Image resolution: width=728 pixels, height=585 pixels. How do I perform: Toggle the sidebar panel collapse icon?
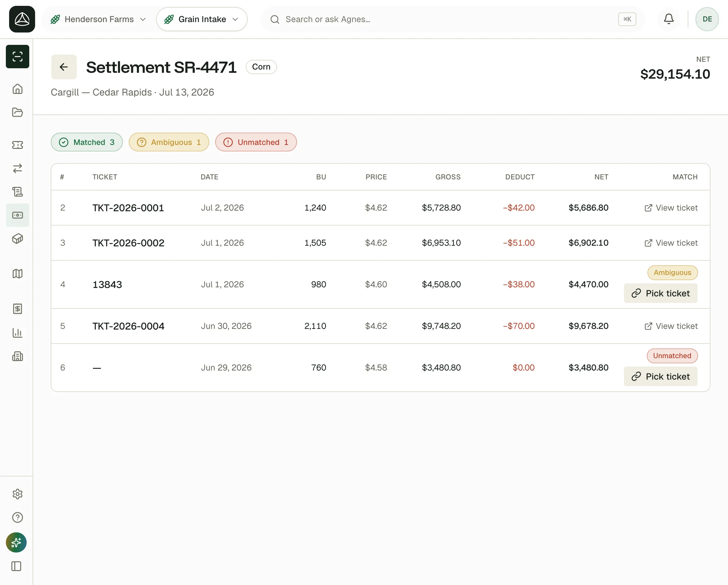pos(16,566)
